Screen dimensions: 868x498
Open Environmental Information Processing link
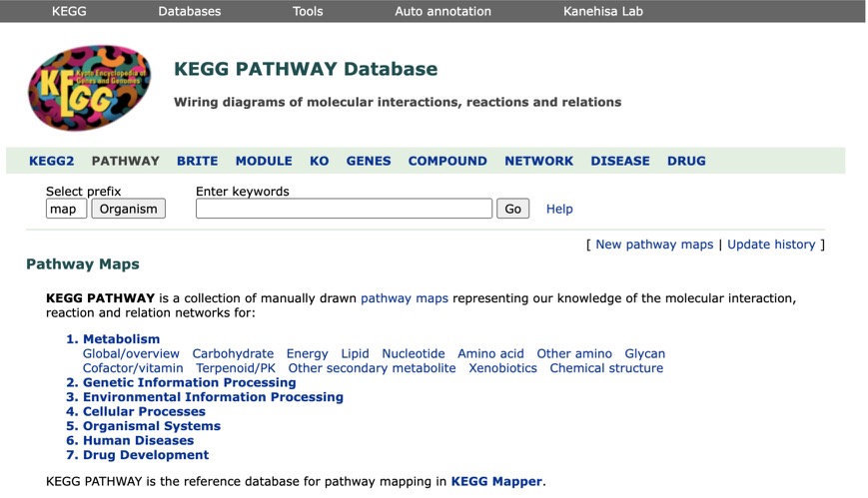pos(213,397)
